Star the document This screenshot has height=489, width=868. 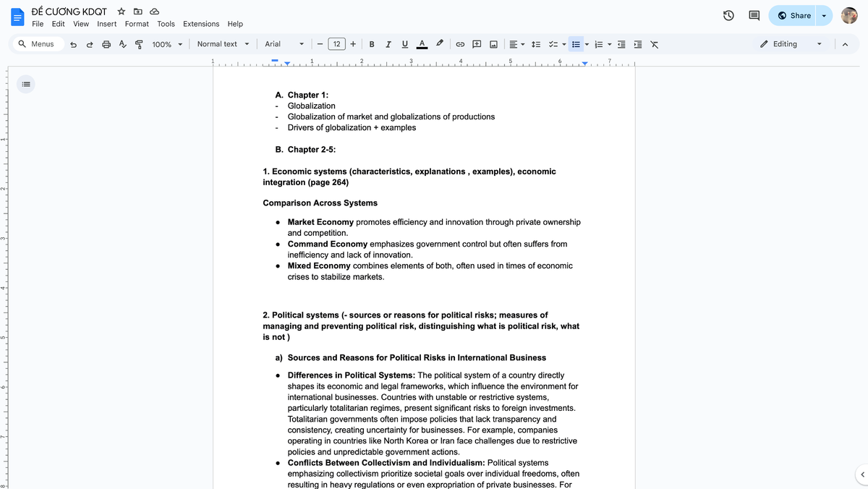[x=121, y=11]
